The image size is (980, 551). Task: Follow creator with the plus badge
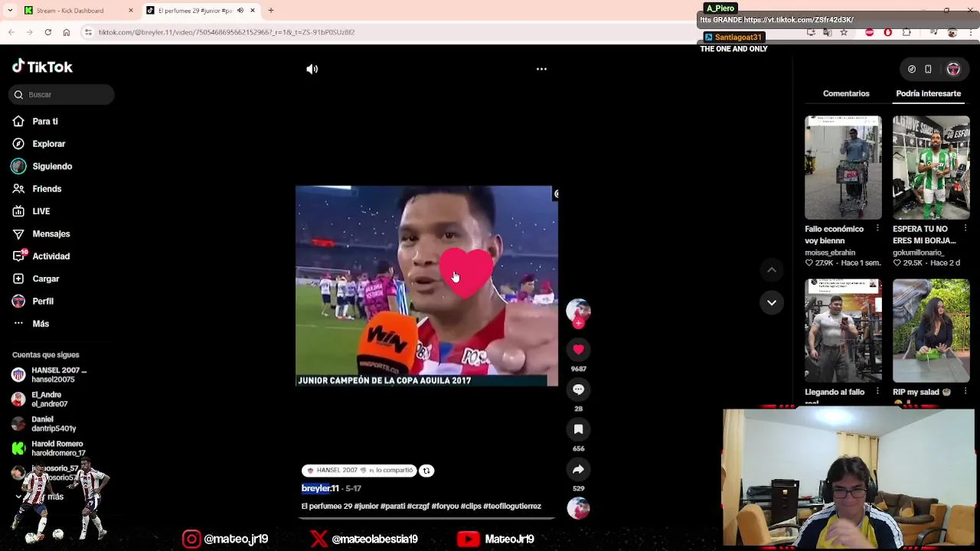point(578,324)
